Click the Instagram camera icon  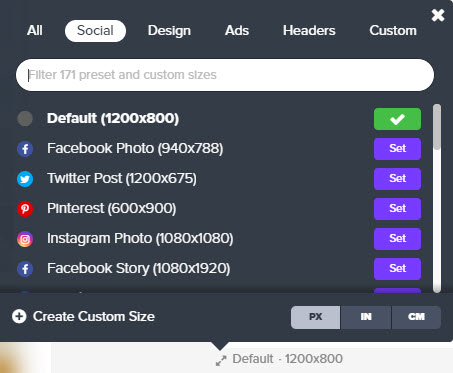[25, 239]
